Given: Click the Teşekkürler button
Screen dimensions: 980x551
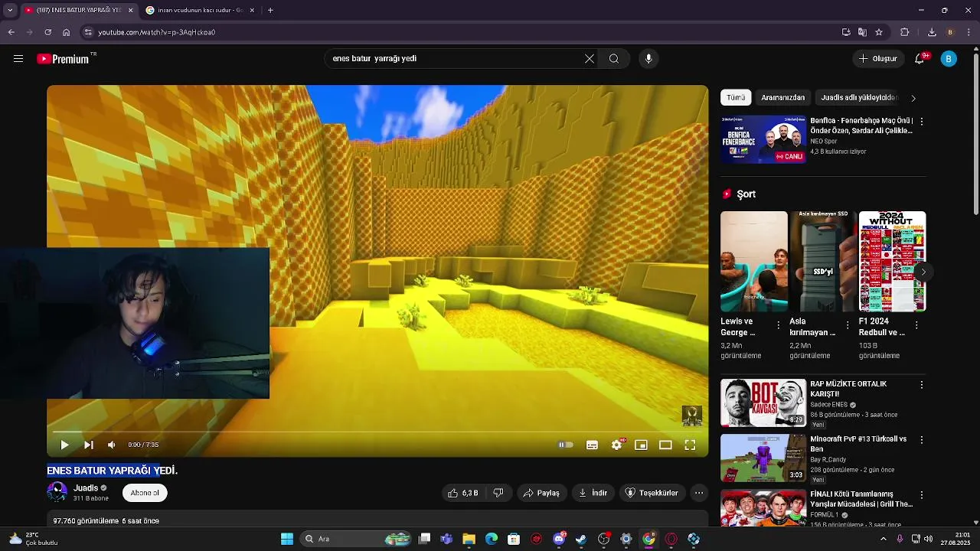Looking at the screenshot, I should [x=652, y=493].
